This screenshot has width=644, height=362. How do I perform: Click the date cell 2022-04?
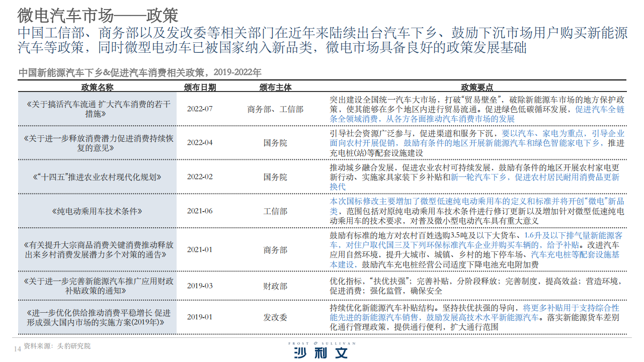[x=200, y=143]
